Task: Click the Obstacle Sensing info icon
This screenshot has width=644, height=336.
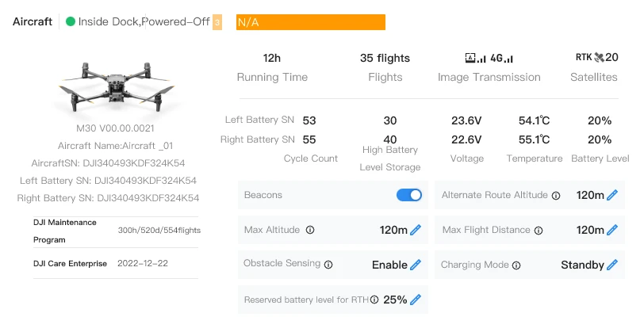Action: pos(328,265)
